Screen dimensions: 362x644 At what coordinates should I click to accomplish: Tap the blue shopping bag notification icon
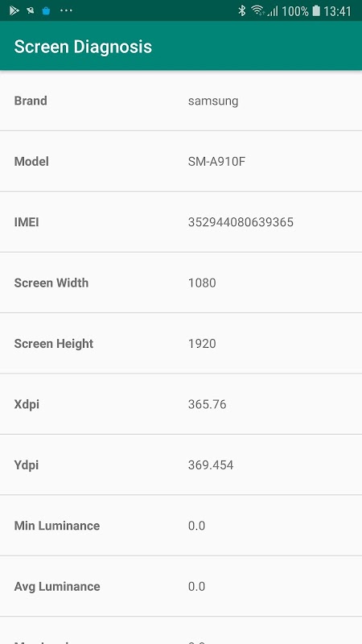pos(47,11)
